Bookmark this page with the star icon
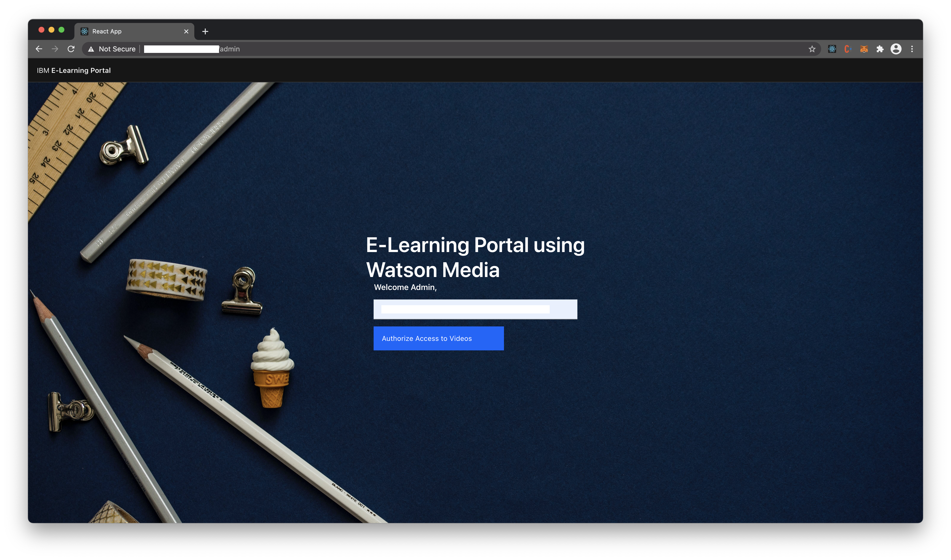The height and width of the screenshot is (560, 951). [812, 49]
